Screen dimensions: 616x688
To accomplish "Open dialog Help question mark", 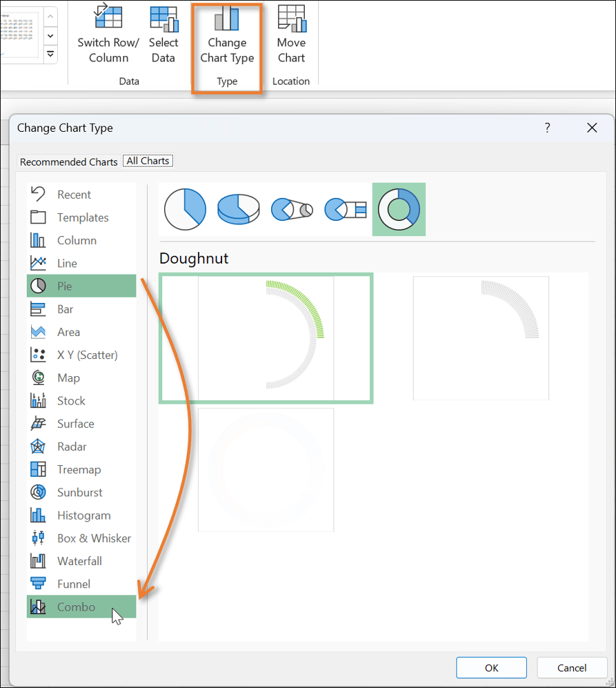I will tap(547, 128).
